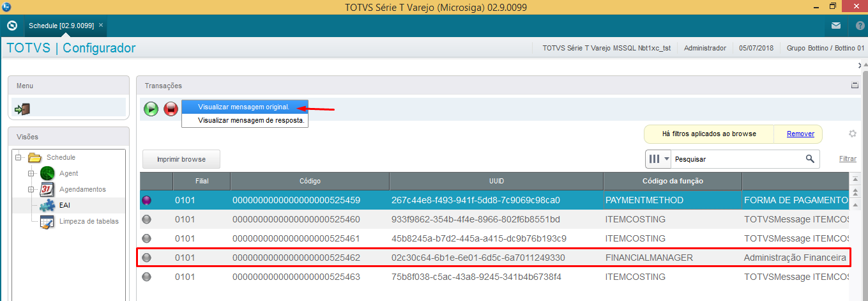Select UUID 933f9862-354b-4f4e-8966-802f6b8551bd

pos(475,219)
